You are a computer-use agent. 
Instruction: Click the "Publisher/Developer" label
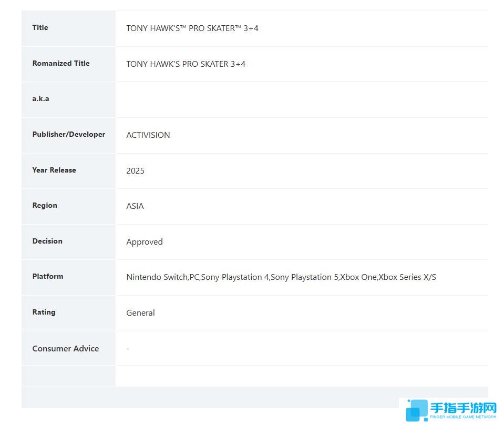68,135
